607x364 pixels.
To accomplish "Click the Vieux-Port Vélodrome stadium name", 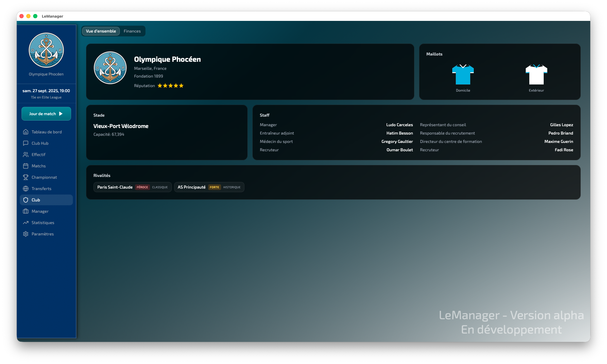I will pyautogui.click(x=121, y=126).
